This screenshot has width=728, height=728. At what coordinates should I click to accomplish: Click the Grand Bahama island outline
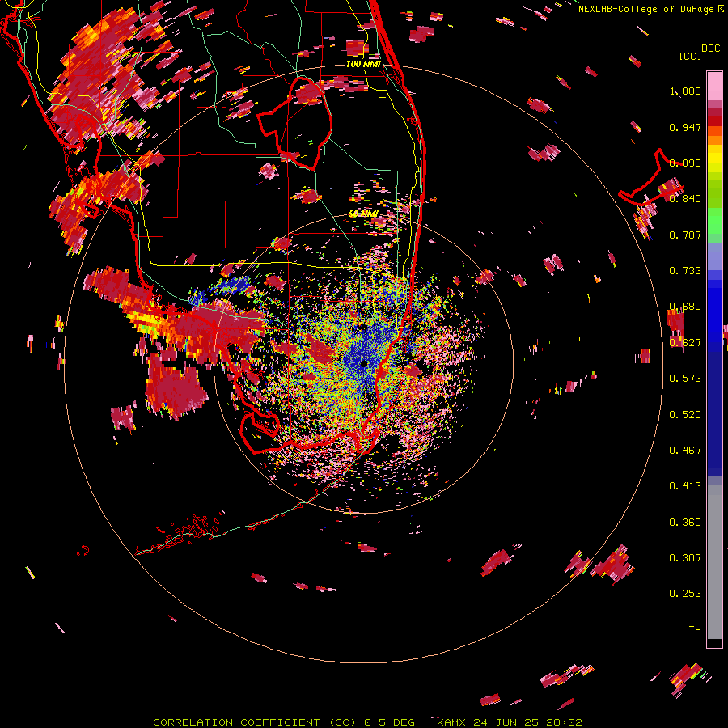[650, 179]
